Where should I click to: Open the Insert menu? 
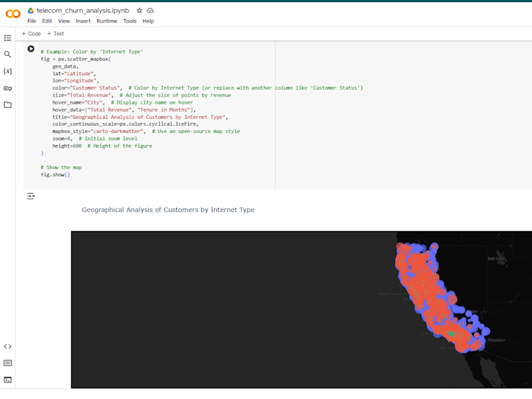(x=83, y=21)
